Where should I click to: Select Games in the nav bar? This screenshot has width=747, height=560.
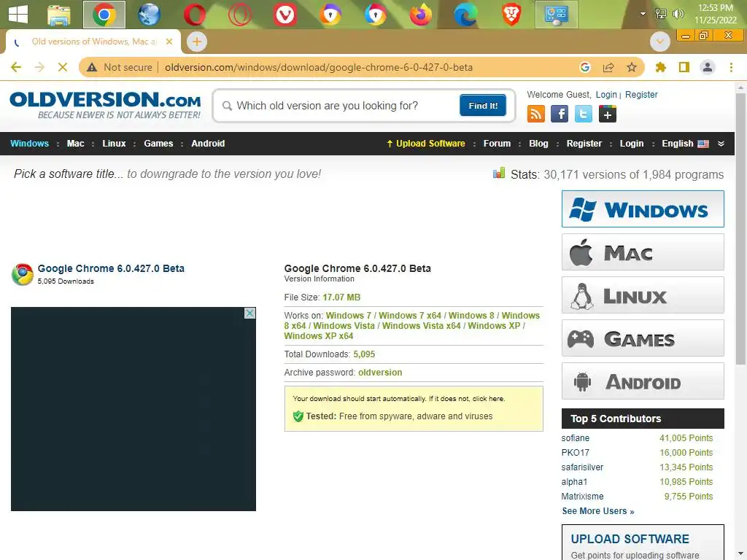pyautogui.click(x=158, y=144)
